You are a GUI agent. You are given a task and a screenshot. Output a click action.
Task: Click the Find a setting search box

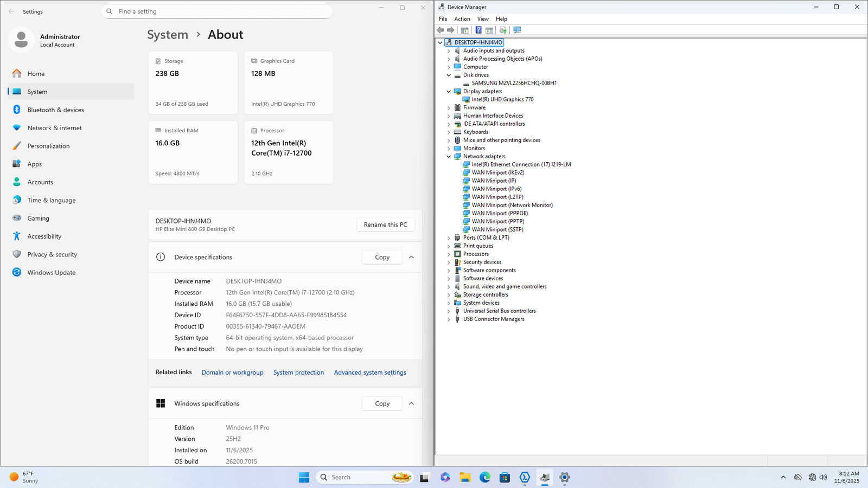217,11
